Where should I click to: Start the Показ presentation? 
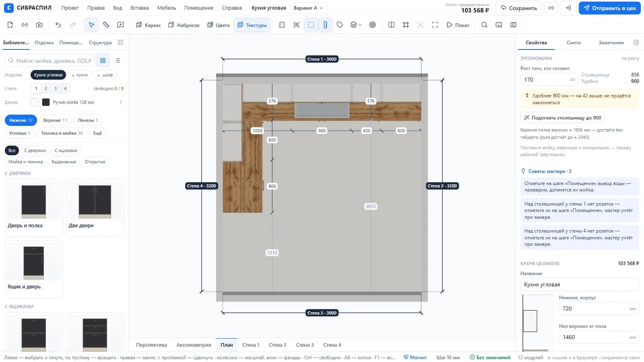458,25
